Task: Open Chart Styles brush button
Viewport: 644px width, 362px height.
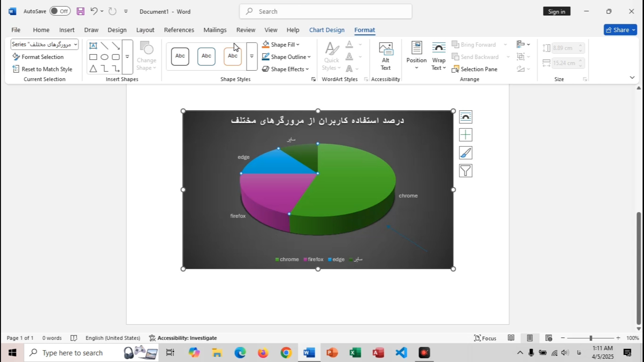Action: pos(466,153)
